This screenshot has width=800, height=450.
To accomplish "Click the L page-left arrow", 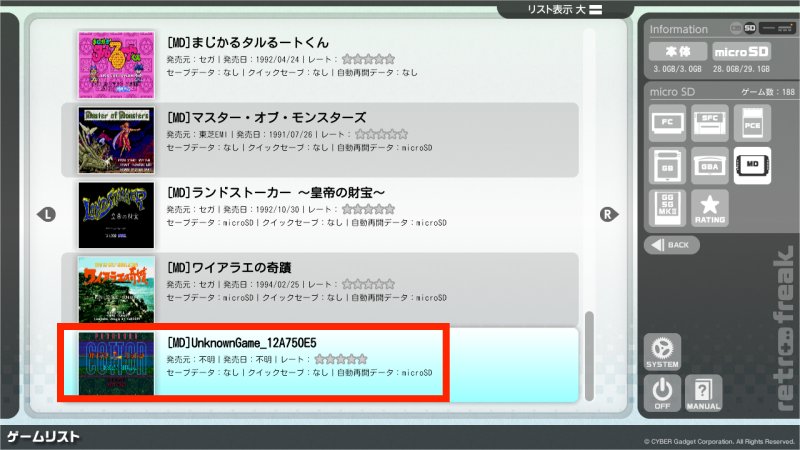I will pos(46,214).
